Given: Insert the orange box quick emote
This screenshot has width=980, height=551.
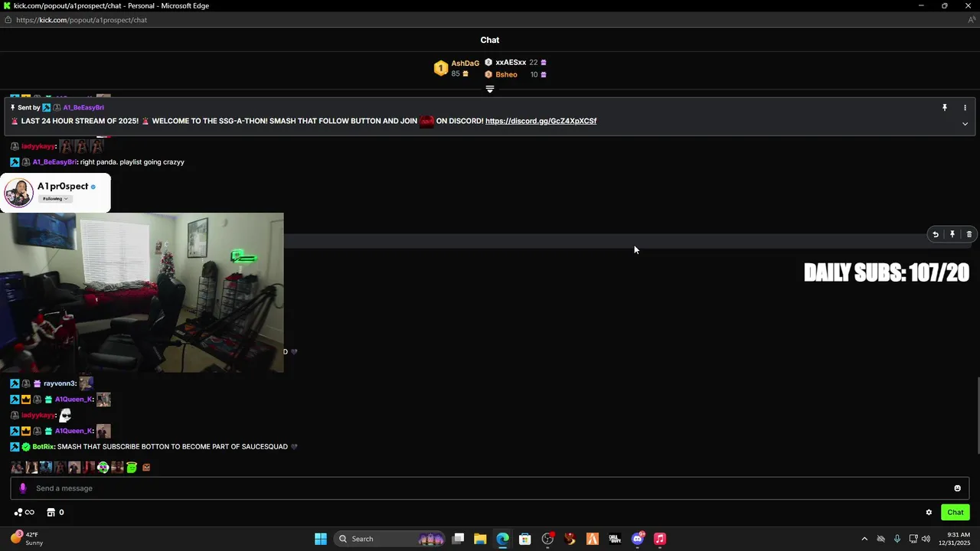Looking at the screenshot, I should coord(146,467).
